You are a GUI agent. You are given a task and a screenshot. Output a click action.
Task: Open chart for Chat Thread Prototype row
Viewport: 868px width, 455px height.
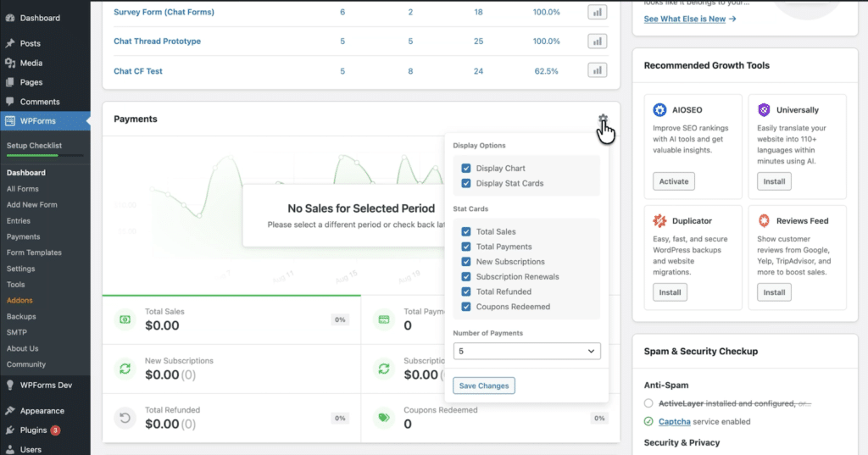pos(597,42)
